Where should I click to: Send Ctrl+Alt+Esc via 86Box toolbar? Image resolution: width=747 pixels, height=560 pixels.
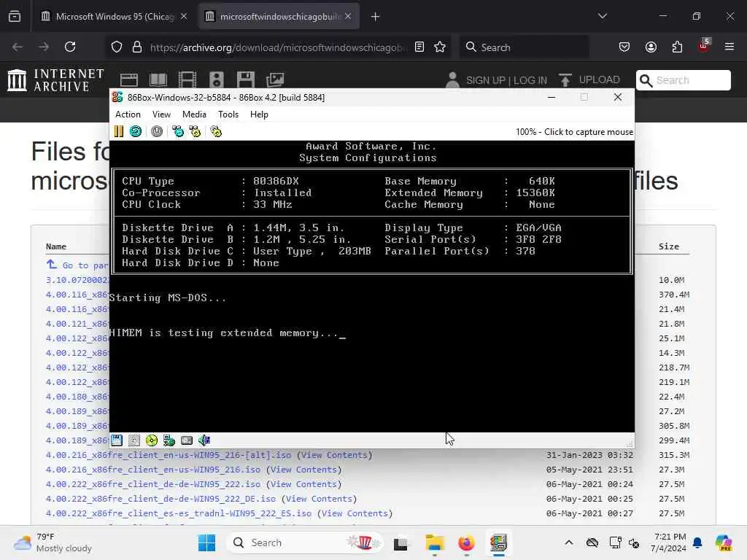click(x=195, y=131)
